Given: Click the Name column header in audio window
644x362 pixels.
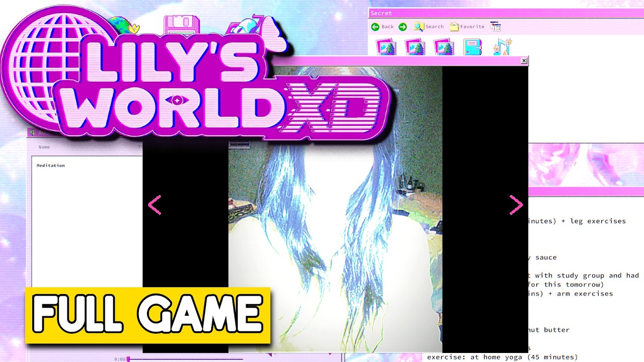Looking at the screenshot, I should click(44, 147).
